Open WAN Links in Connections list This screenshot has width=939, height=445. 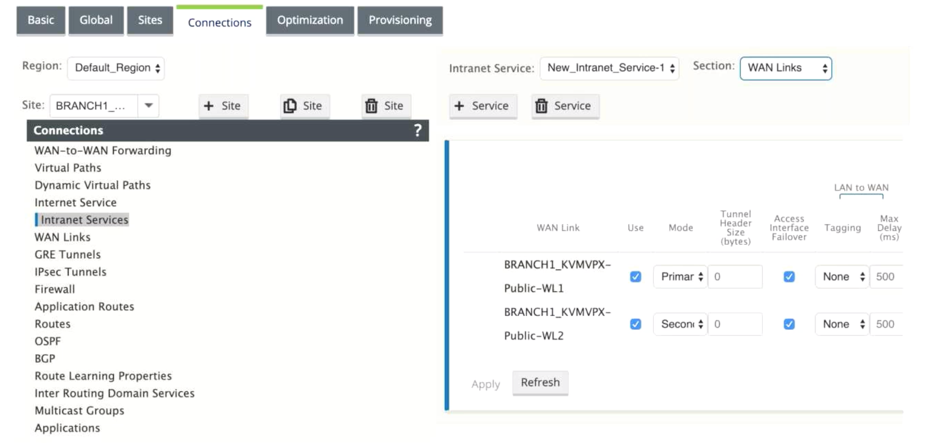pos(63,237)
